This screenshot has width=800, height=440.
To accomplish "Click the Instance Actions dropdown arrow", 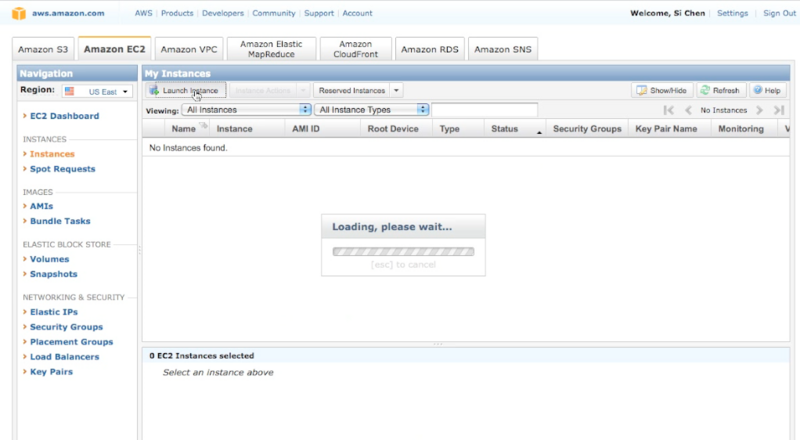I will click(303, 90).
